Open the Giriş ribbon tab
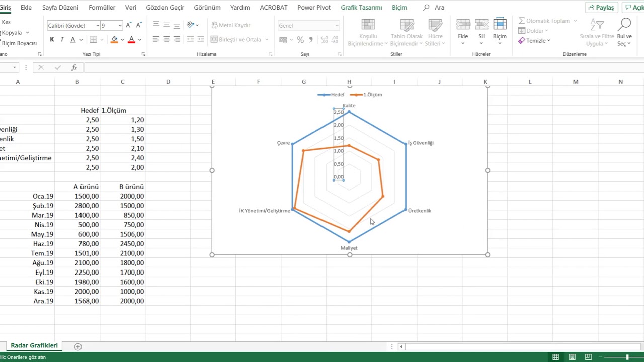The height and width of the screenshot is (362, 644). [x=6, y=8]
